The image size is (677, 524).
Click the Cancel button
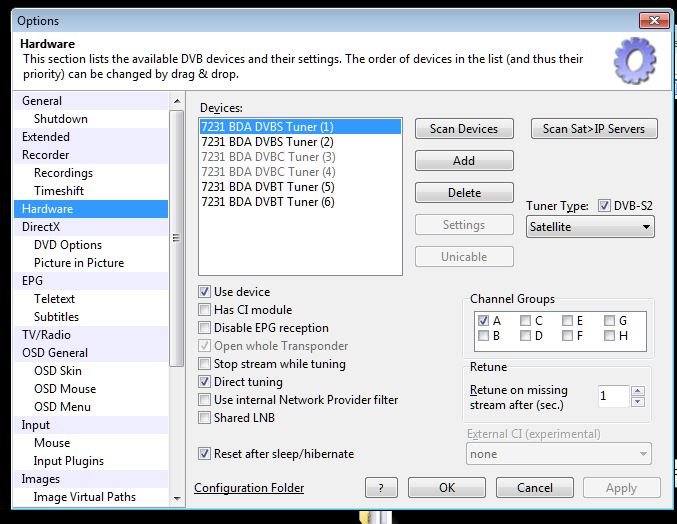coord(535,488)
